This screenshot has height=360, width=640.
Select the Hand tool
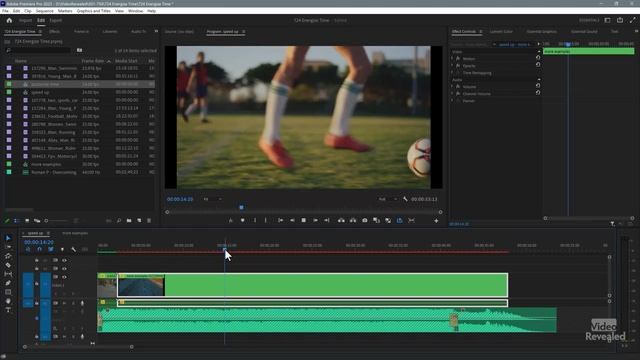(x=8, y=301)
